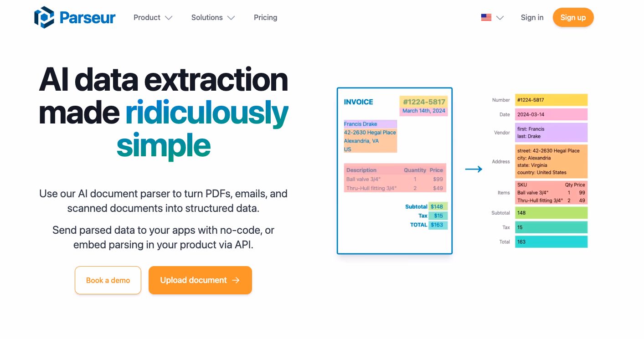Viewport: 644px width, 339px height.
Task: Click the blue arrow between invoice and data
Action: point(474,169)
